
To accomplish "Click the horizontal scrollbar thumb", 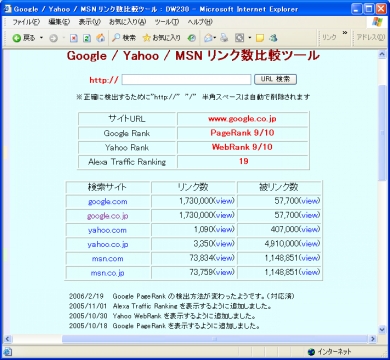I will point(215,339).
